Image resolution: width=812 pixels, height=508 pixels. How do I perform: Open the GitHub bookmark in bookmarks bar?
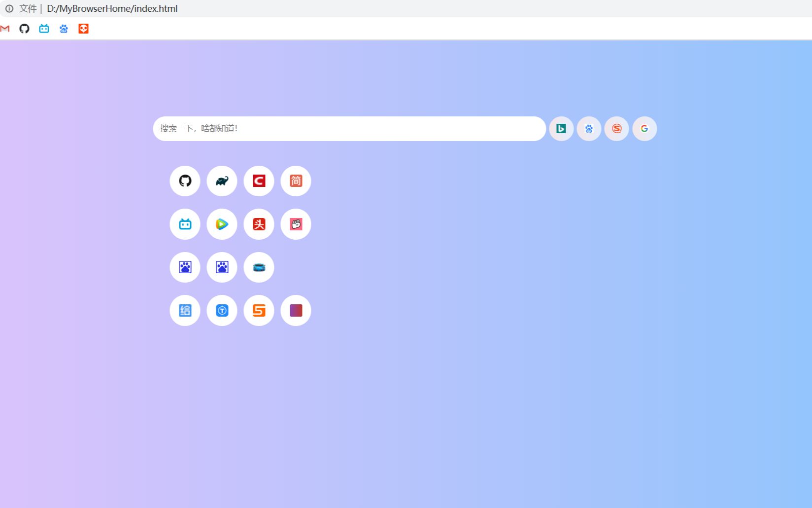[24, 29]
